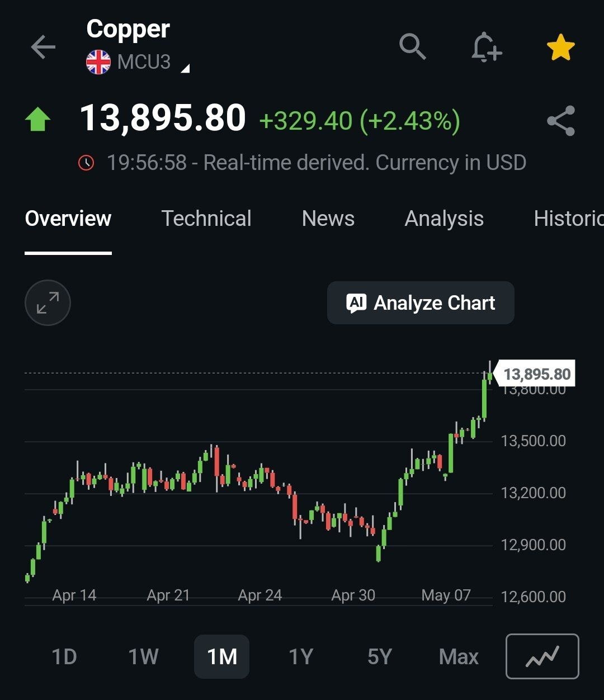This screenshot has width=604, height=700.
Task: Tap the Apr 21 date axis label
Action: pos(168,595)
